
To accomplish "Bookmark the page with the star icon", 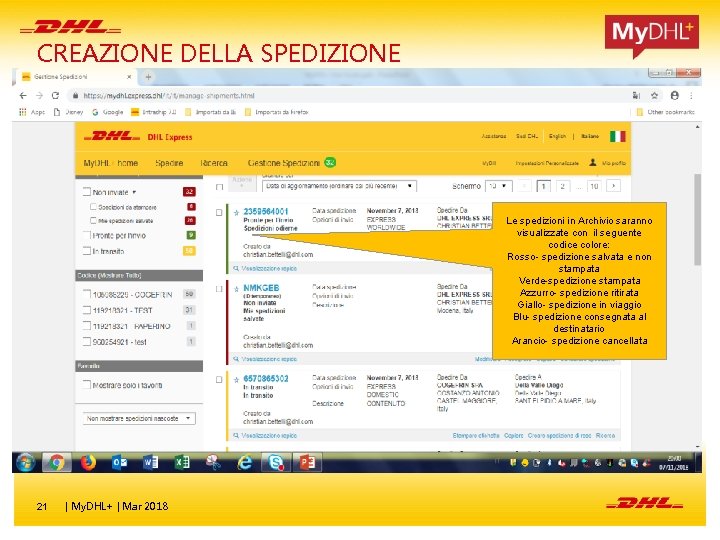I will click(x=654, y=96).
